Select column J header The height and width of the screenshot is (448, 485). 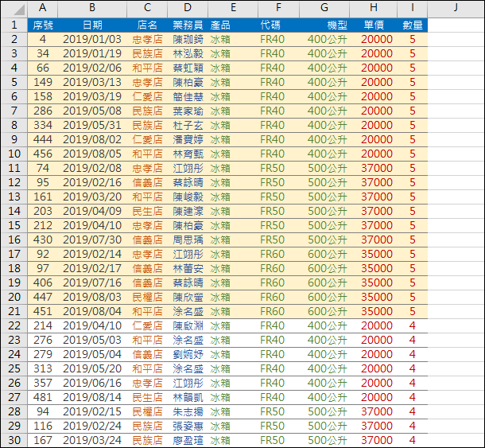tap(456, 8)
